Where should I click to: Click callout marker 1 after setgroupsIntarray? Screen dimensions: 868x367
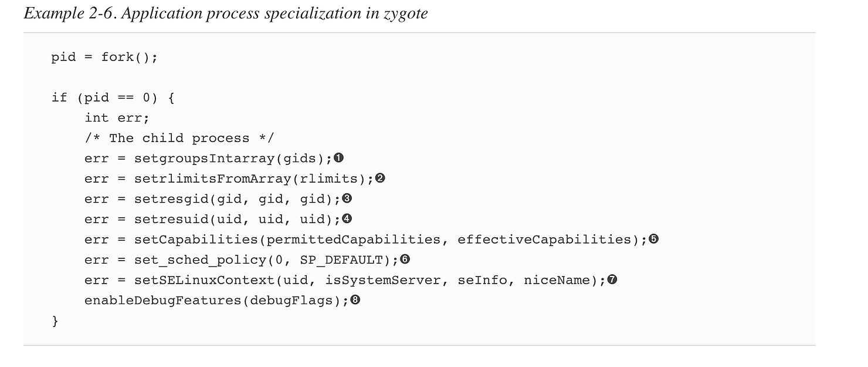(338, 158)
